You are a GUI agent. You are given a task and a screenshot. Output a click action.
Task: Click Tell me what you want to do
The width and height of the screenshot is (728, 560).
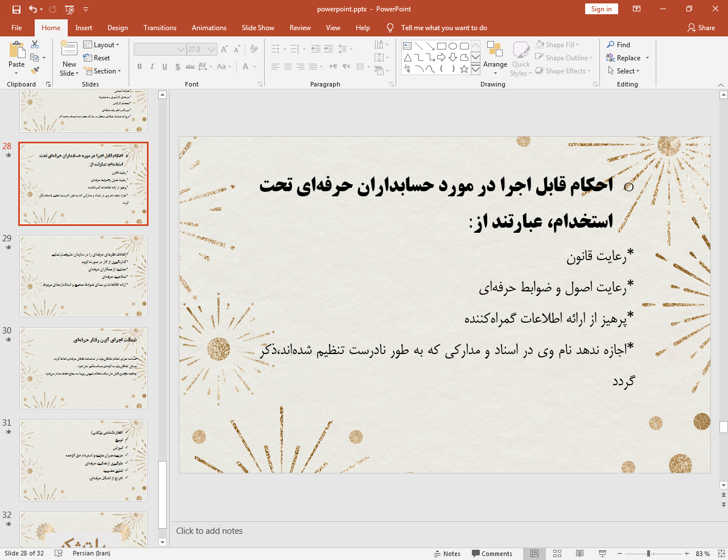[x=444, y=28]
